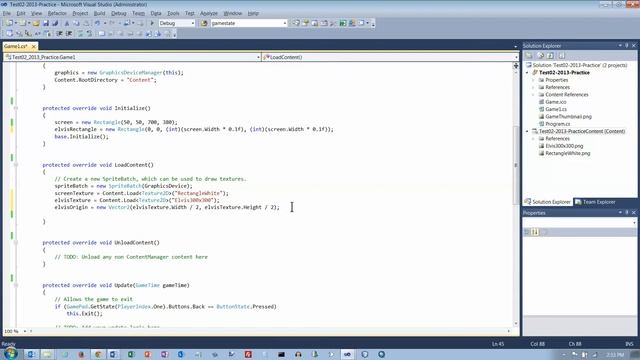Save the current file with the Save icon
This screenshot has height=360, width=640.
pyautogui.click(x=45, y=23)
